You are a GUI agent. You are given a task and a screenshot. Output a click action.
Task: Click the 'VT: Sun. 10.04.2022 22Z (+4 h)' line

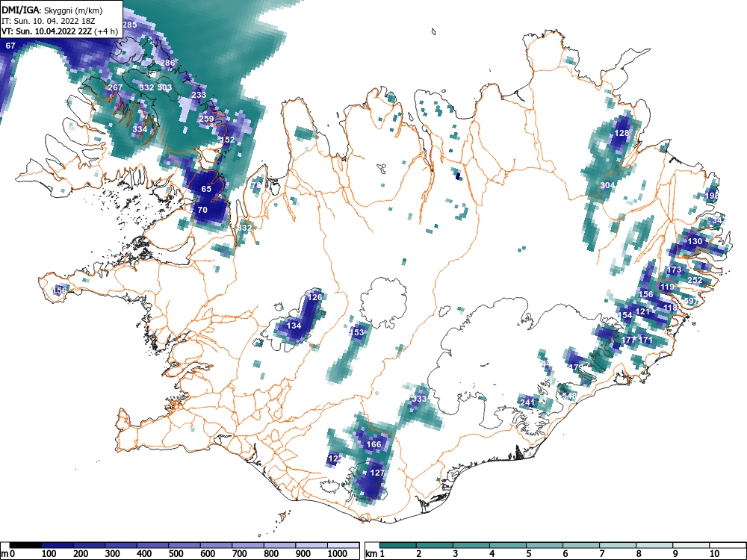[x=60, y=31]
